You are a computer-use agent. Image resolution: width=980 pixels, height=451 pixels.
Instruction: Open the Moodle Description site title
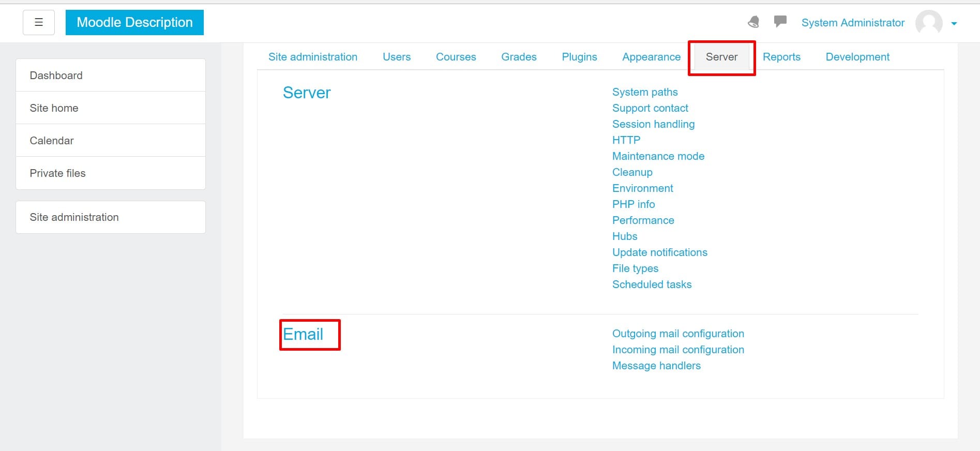point(134,22)
